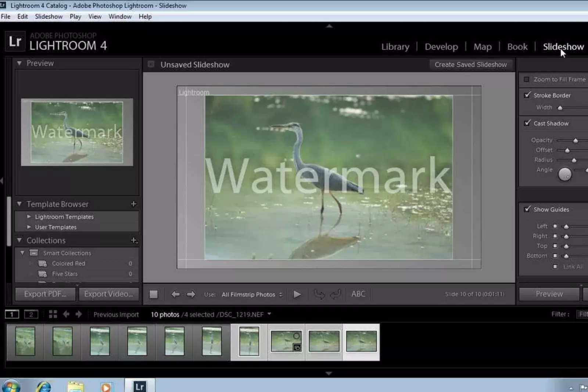Expand User Templates folder

point(29,227)
